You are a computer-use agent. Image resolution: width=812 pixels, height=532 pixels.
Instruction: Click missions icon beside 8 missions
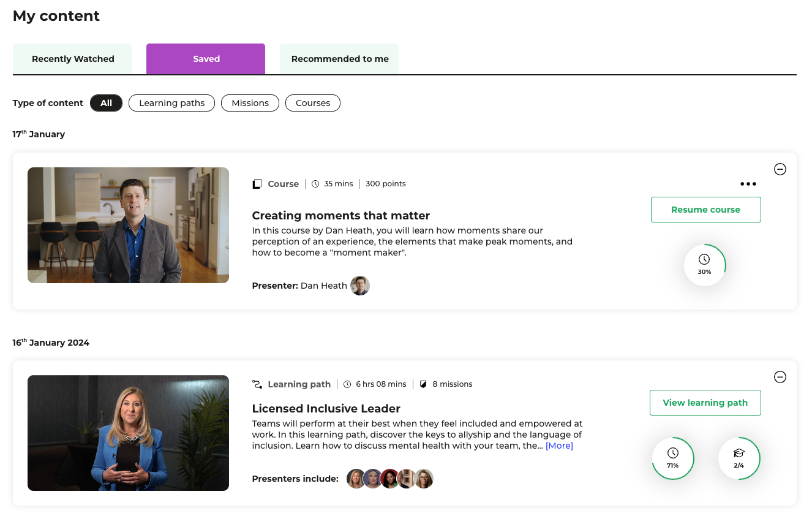pyautogui.click(x=423, y=384)
